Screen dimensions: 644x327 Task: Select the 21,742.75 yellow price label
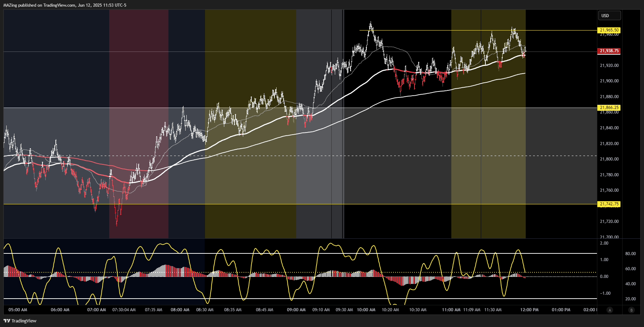pyautogui.click(x=609, y=204)
